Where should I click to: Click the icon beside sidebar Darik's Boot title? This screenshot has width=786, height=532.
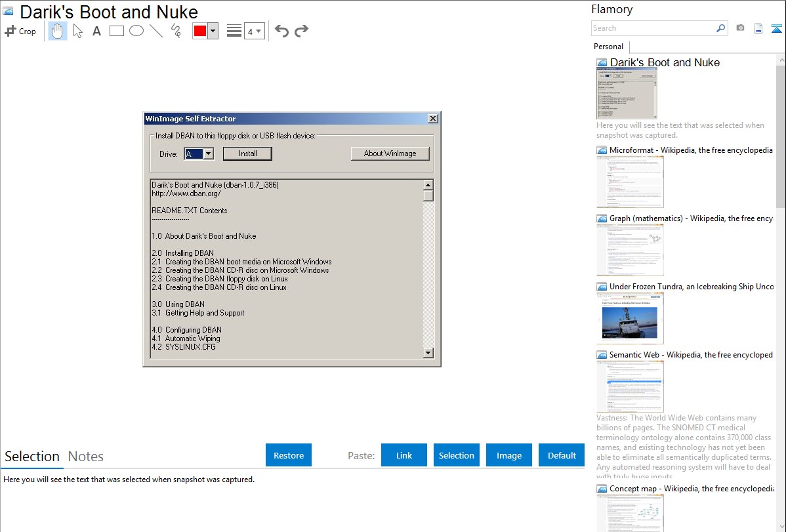coord(602,63)
